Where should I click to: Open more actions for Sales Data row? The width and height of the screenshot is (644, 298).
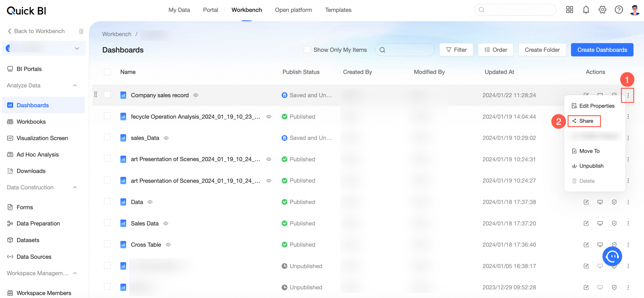(628, 223)
